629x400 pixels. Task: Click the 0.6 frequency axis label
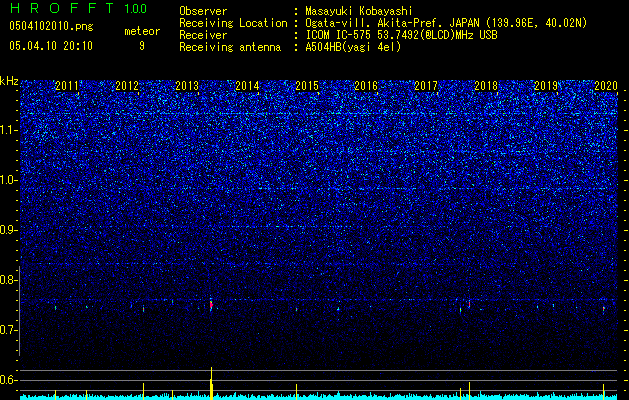pos(9,380)
